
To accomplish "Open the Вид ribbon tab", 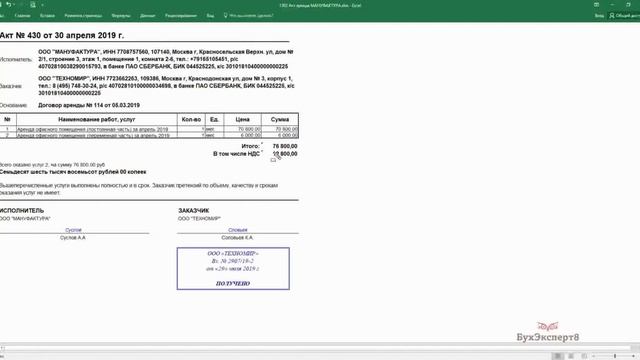I will 210,16.
